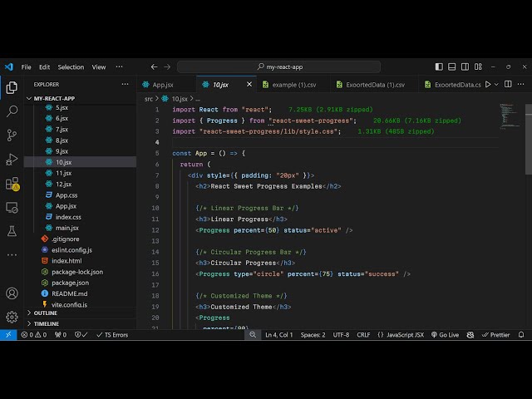Open the Accounts icon in activity bar
This screenshot has height=399, width=532.
click(12, 293)
